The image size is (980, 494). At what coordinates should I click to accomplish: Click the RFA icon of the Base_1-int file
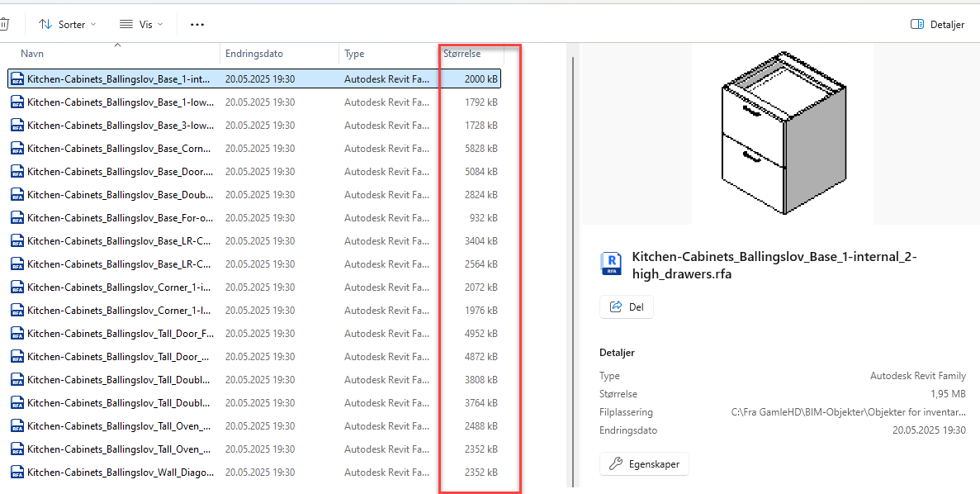point(17,78)
